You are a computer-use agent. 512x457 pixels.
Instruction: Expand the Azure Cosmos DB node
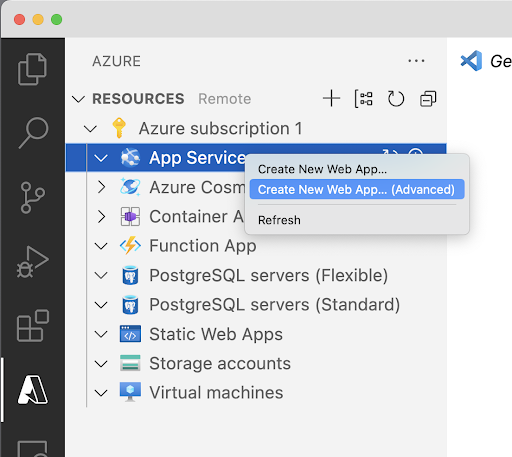click(x=102, y=187)
